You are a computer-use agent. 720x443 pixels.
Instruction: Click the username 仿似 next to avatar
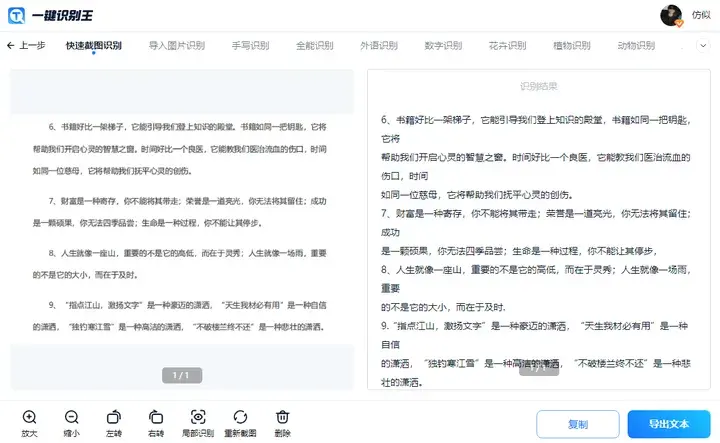pos(701,15)
